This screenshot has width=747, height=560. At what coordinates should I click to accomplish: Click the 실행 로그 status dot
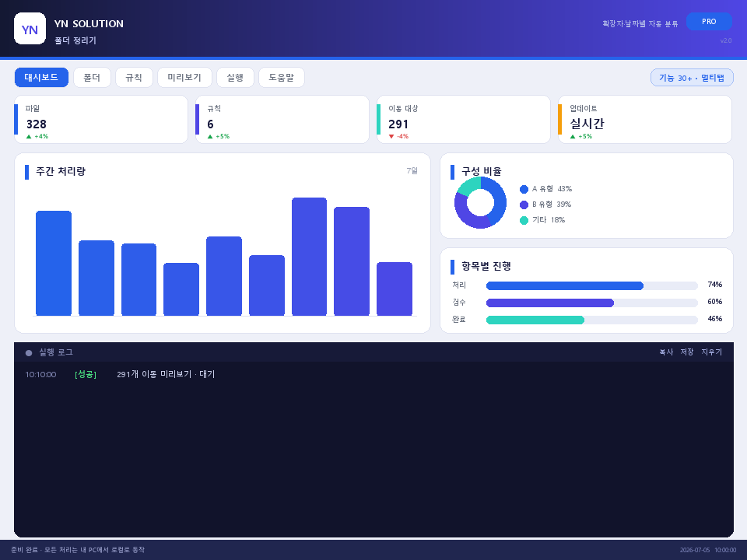click(x=29, y=353)
